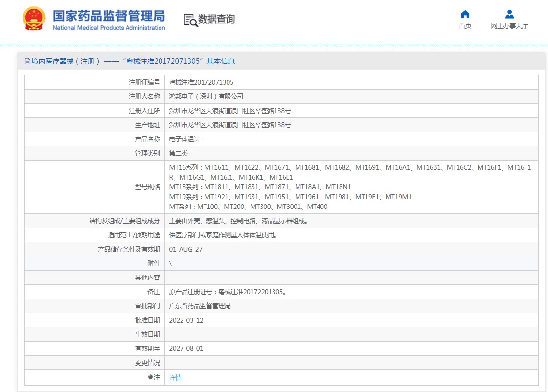Click registrant name 鸿邦电子（深圳）有限公司
The width and height of the screenshot is (548, 392).
click(206, 96)
